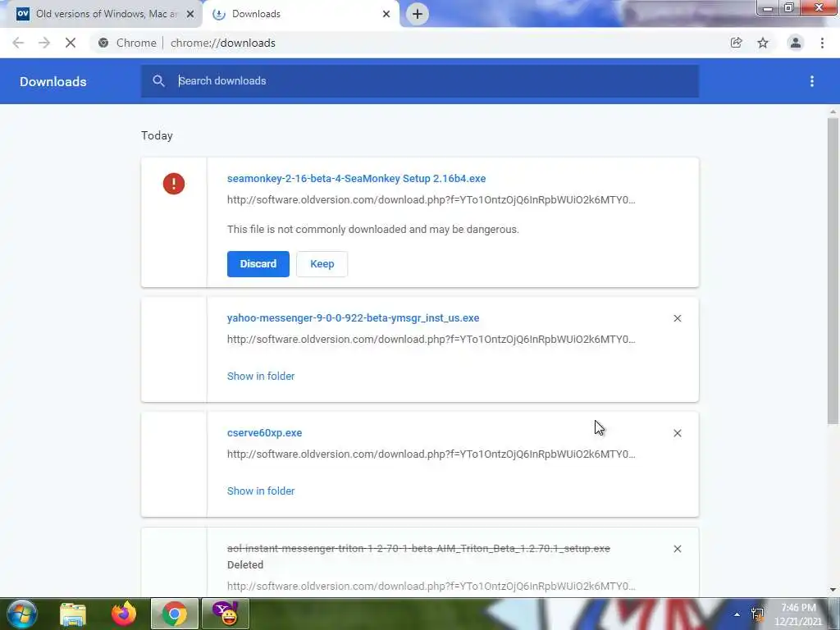Open a new tab with plus button

pyautogui.click(x=418, y=14)
